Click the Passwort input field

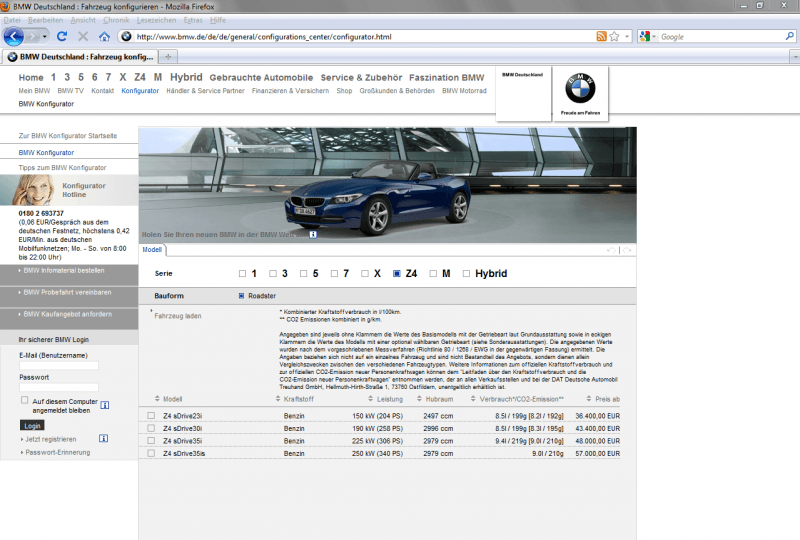[x=59, y=387]
